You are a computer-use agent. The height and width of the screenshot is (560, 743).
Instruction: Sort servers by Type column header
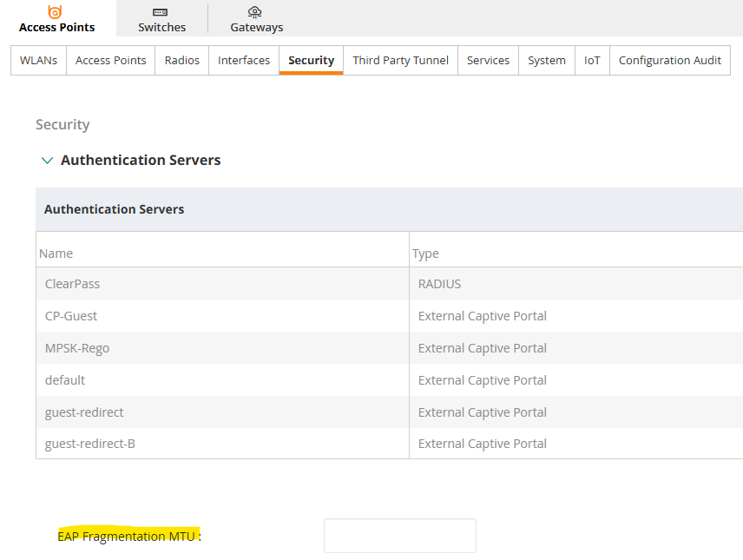[425, 254]
